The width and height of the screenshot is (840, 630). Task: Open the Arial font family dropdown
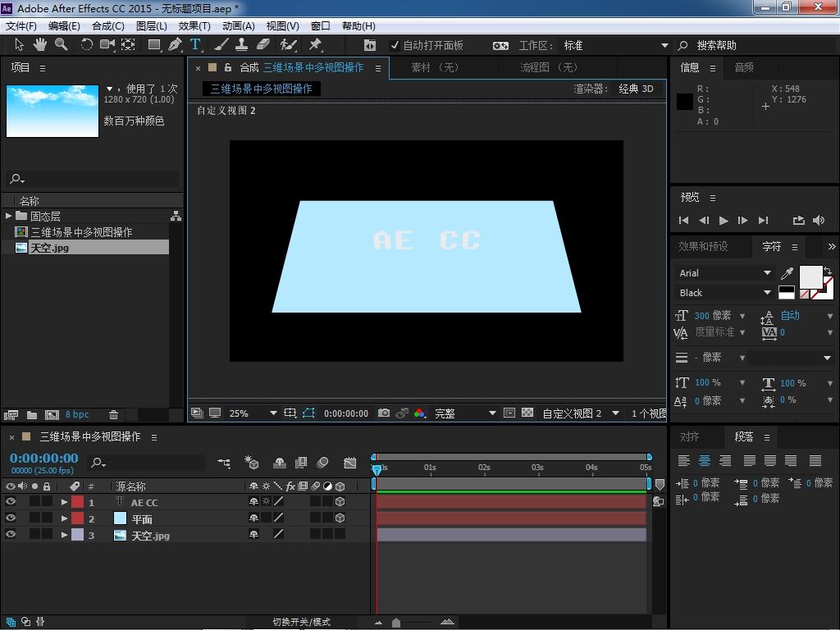(724, 273)
